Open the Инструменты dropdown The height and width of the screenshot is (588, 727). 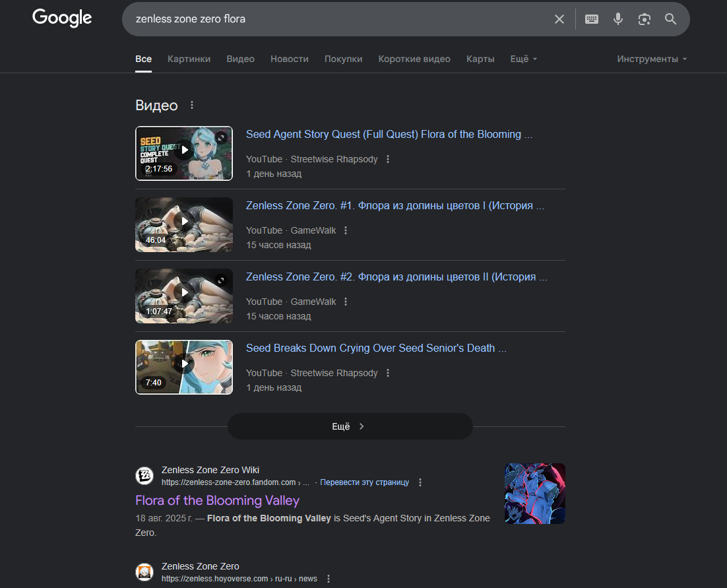tap(651, 59)
